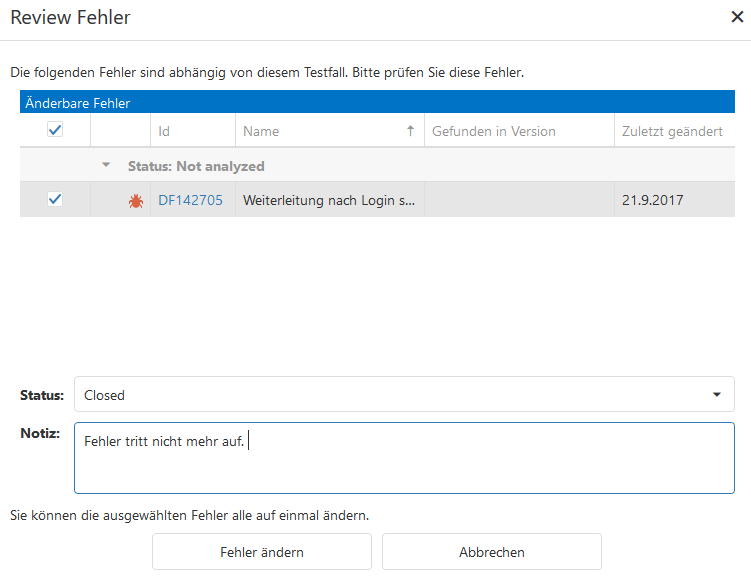The image size is (751, 576).
Task: Toggle the select-all checkbox in header
Action: (x=55, y=130)
